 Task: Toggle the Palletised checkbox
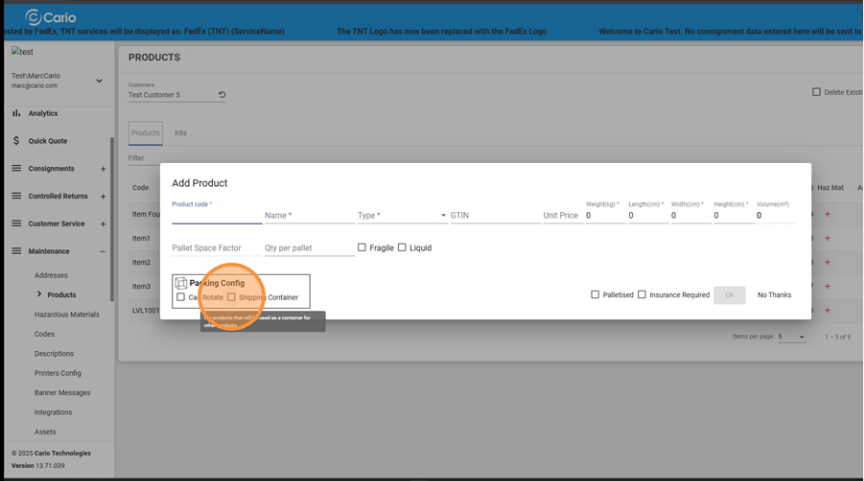click(x=595, y=295)
